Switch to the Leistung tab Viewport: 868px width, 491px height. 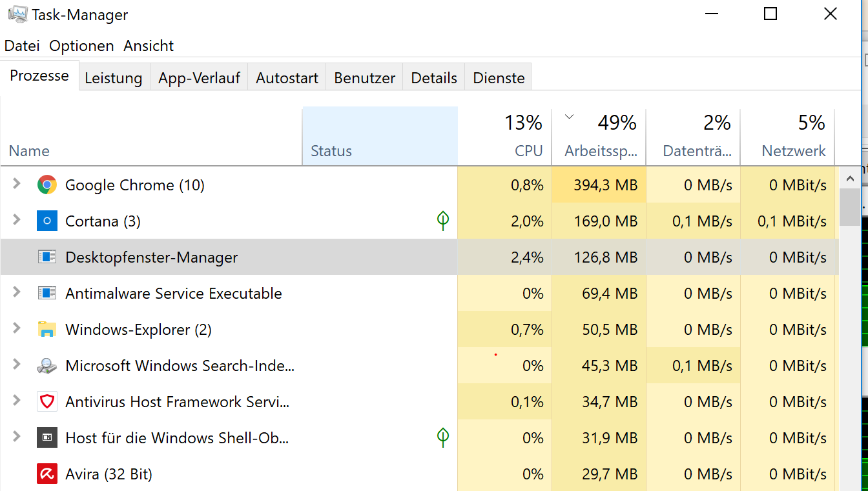[114, 77]
